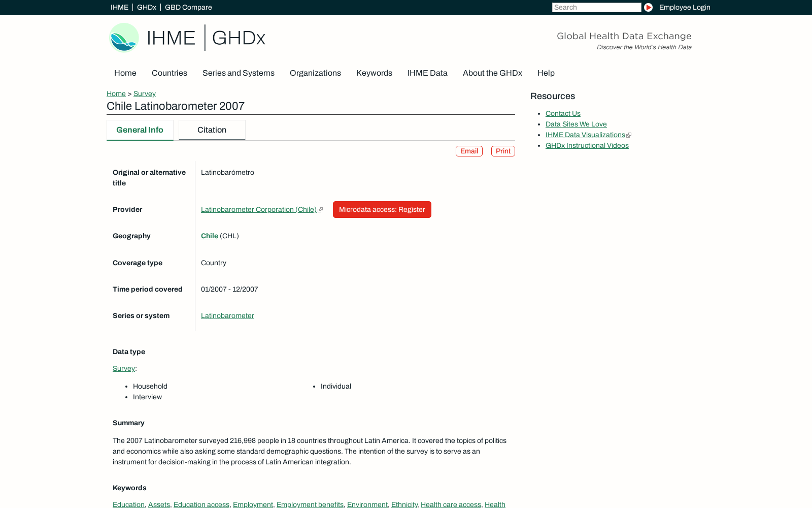Open the IHME Data Visualizations link
Screen dimensions: 812x508
pos(585,135)
